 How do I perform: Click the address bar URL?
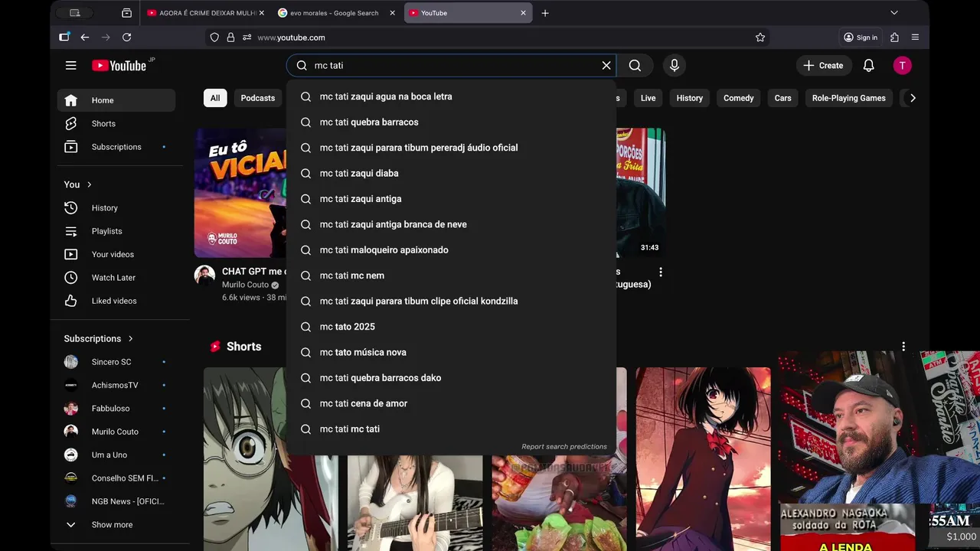pyautogui.click(x=291, y=37)
